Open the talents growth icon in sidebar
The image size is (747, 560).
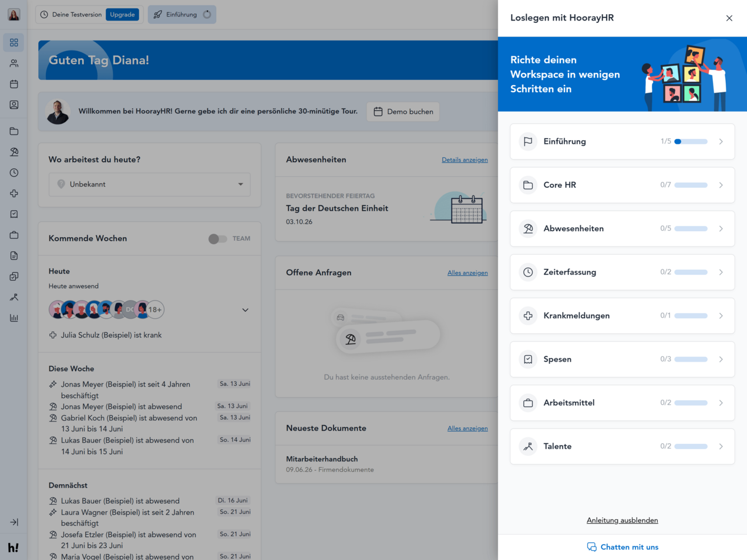(x=14, y=297)
